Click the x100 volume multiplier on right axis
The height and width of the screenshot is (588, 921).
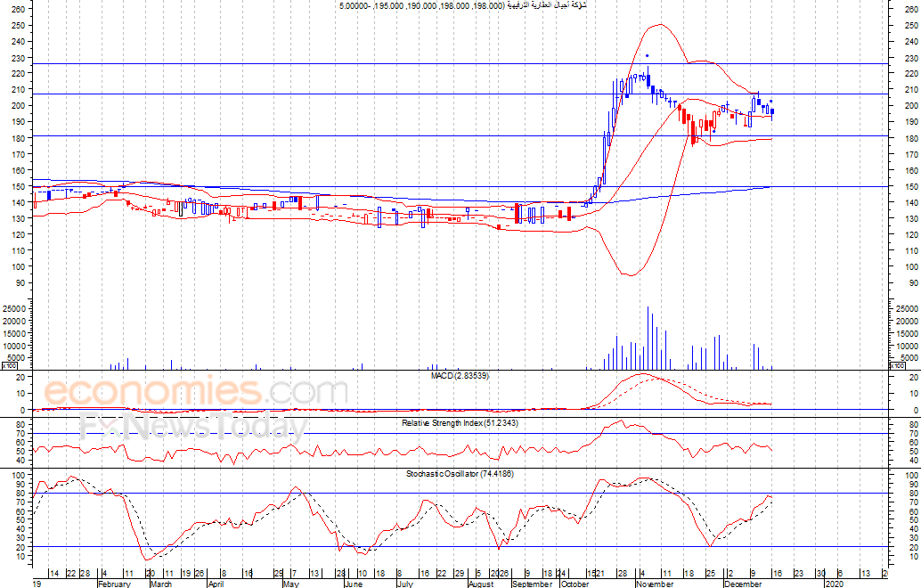click(897, 366)
